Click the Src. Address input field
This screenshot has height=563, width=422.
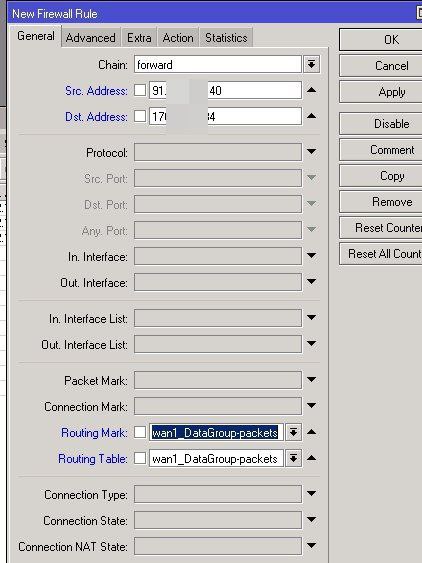point(225,90)
